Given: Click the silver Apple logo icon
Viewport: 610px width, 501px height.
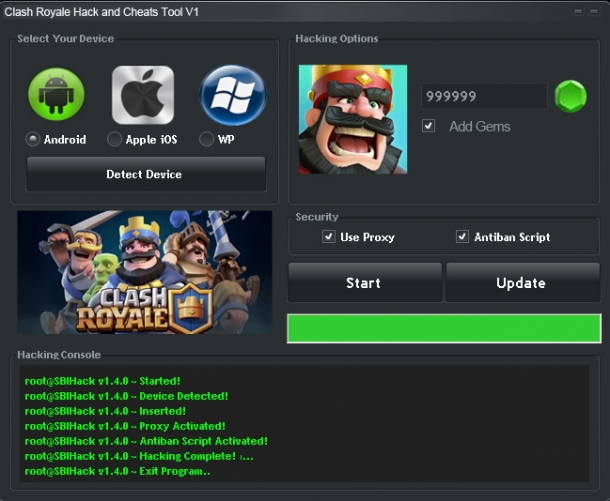Looking at the screenshot, I should (x=143, y=95).
